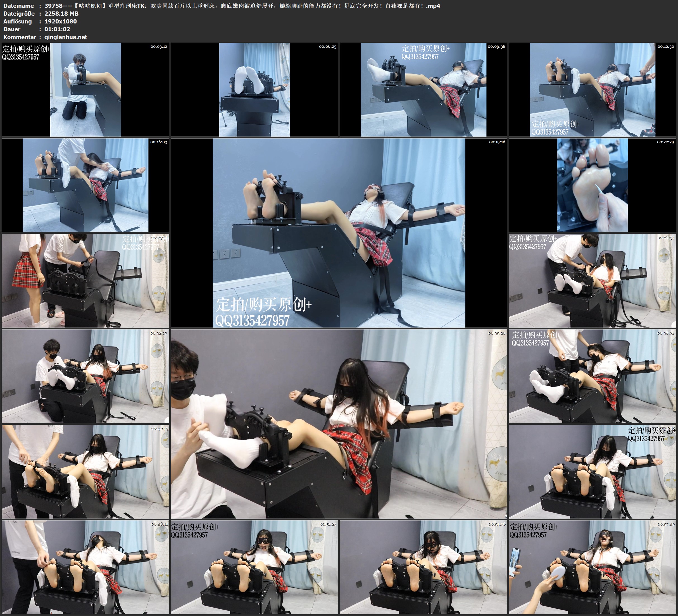Select the thumbnail at 00:38:32
The height and width of the screenshot is (616, 678).
[592, 376]
